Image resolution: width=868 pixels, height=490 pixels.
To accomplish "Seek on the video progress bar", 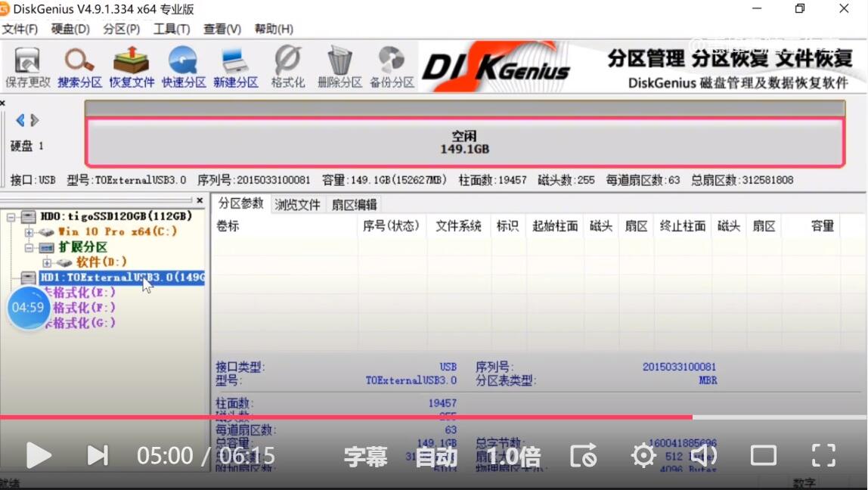I will (x=434, y=417).
